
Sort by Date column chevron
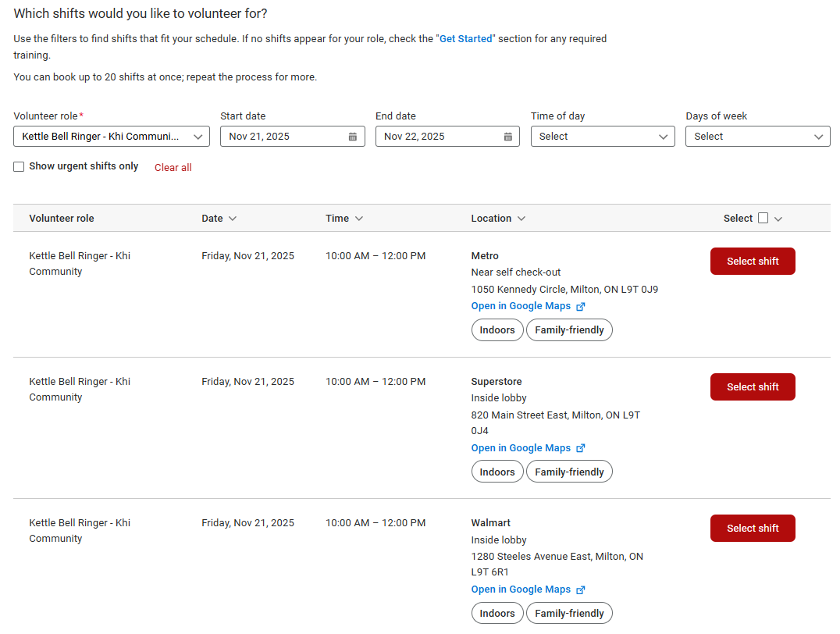click(233, 219)
